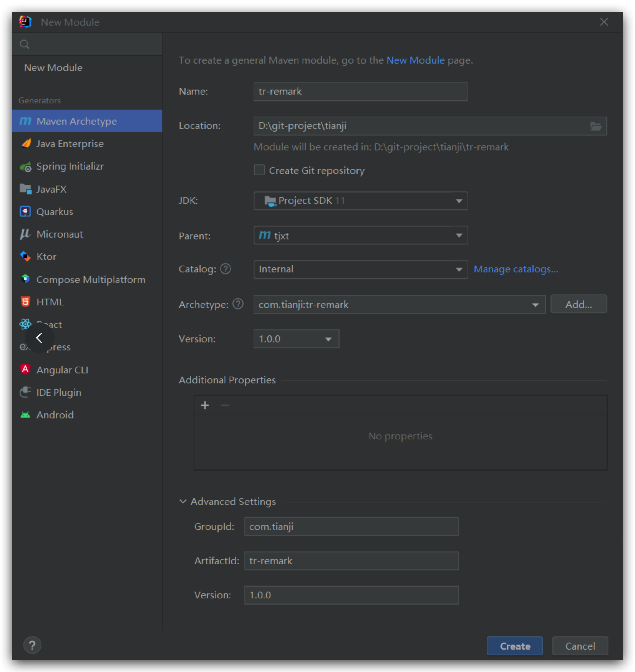Open the Archetype com.tianji:tr-remark dropdown
Screen dimensions: 635x672
point(400,305)
